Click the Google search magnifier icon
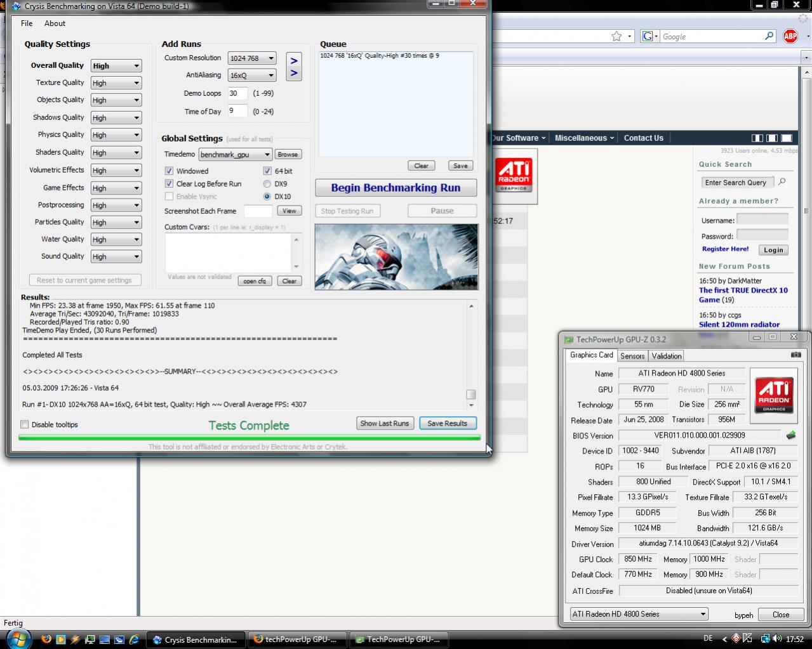 pos(769,36)
